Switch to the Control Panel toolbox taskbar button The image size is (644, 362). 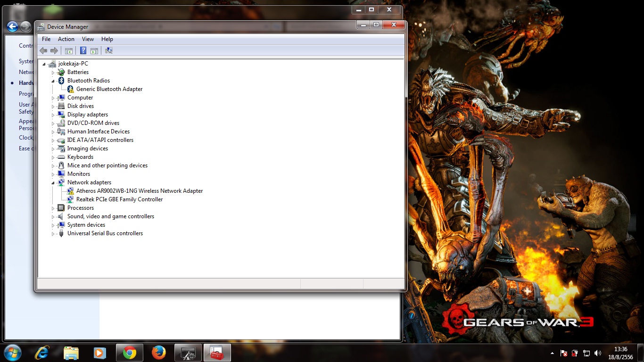point(217,353)
